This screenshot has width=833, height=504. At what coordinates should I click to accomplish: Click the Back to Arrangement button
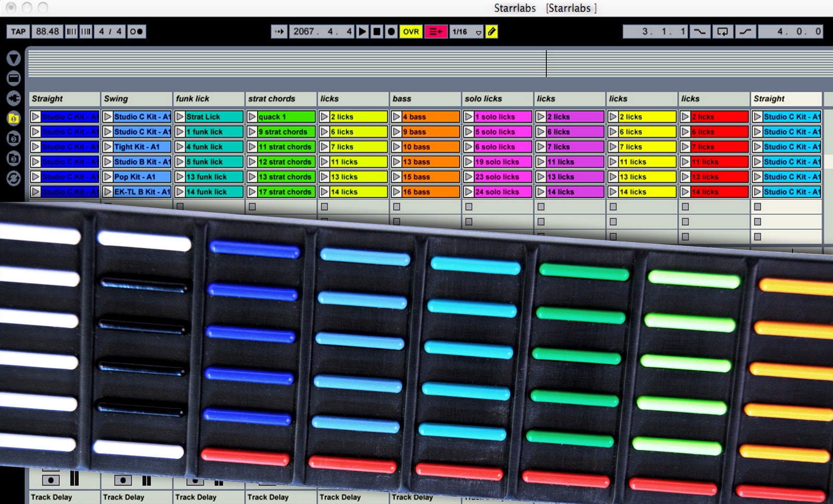pos(436,32)
